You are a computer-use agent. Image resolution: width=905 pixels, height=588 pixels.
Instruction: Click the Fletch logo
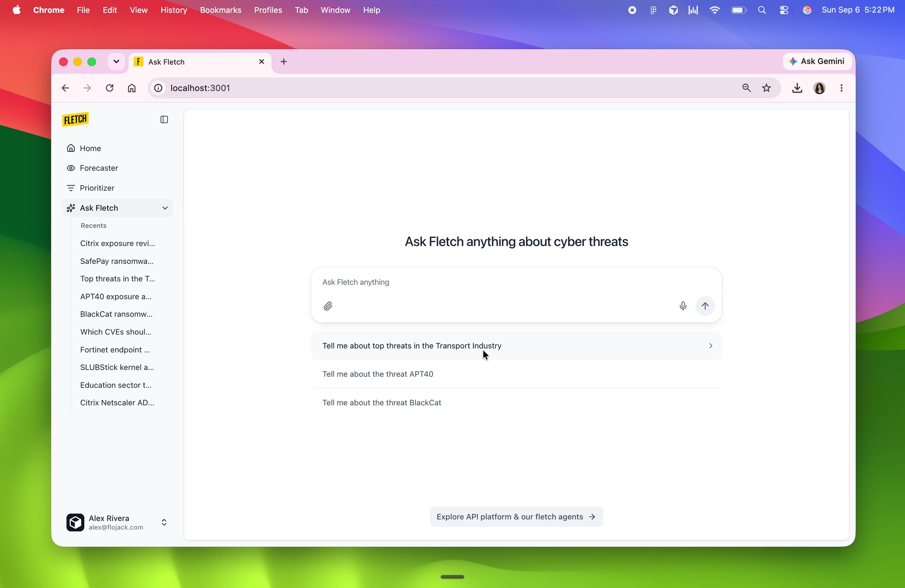(x=75, y=120)
